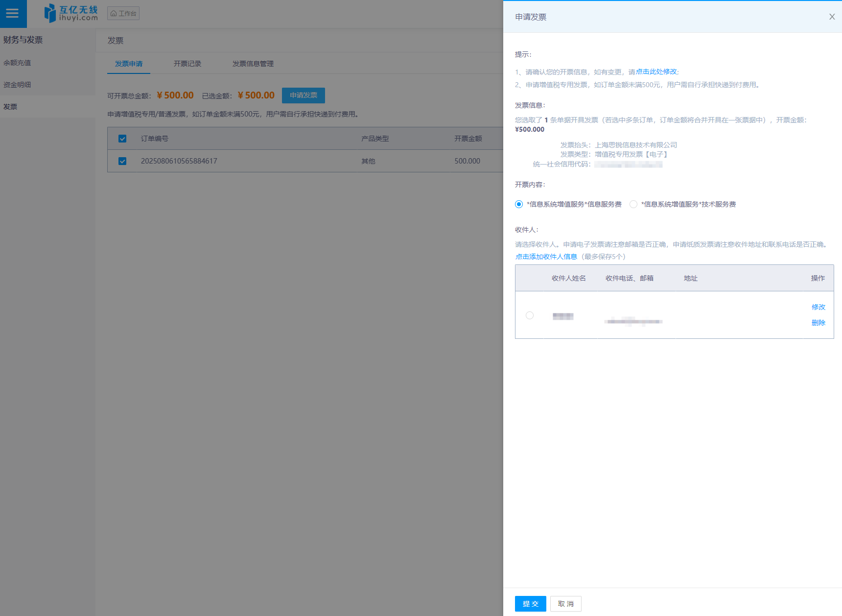Open 余额充值 in sidebar

[x=17, y=63]
